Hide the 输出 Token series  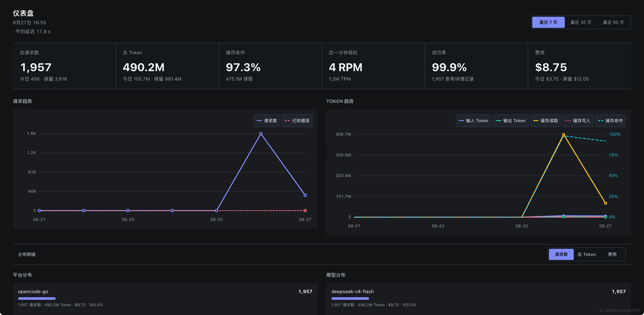pos(510,121)
